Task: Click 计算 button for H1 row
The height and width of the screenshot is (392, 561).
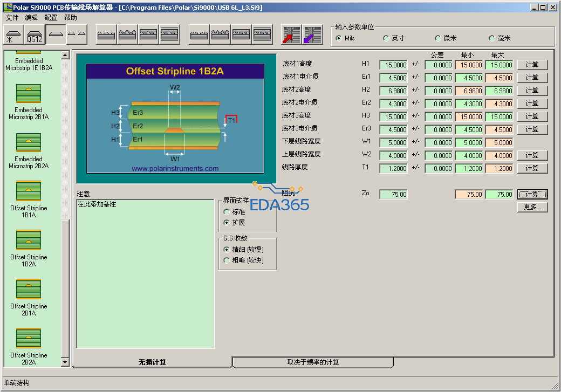Action: pyautogui.click(x=532, y=65)
